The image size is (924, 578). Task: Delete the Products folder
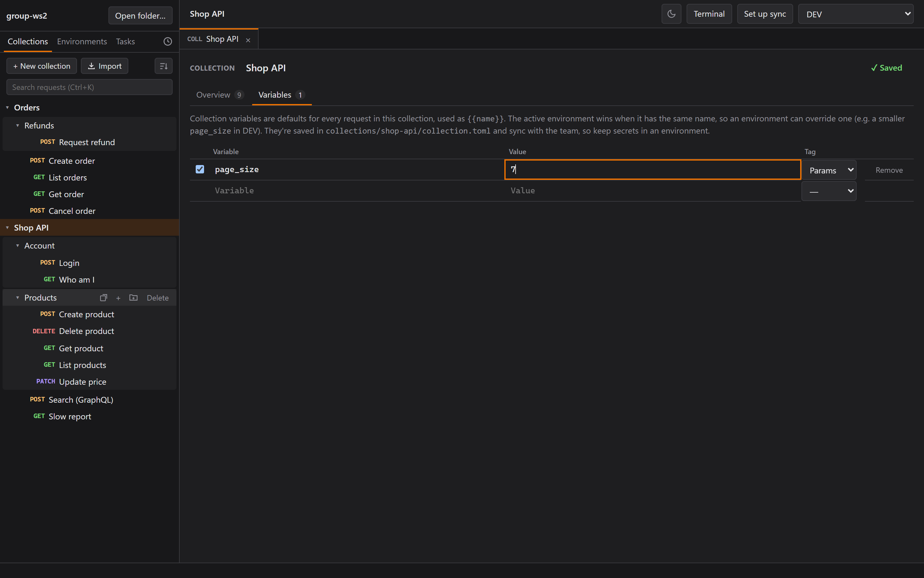(x=158, y=298)
